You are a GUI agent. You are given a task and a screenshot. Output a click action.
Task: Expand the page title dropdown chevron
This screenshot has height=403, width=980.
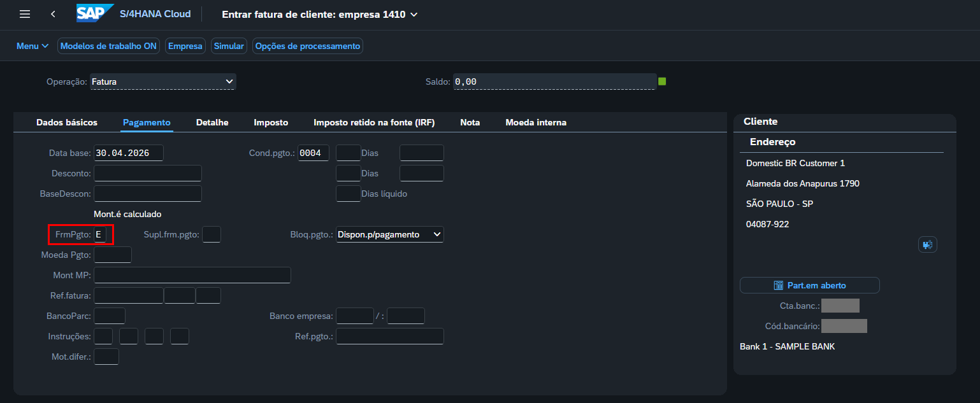(414, 14)
